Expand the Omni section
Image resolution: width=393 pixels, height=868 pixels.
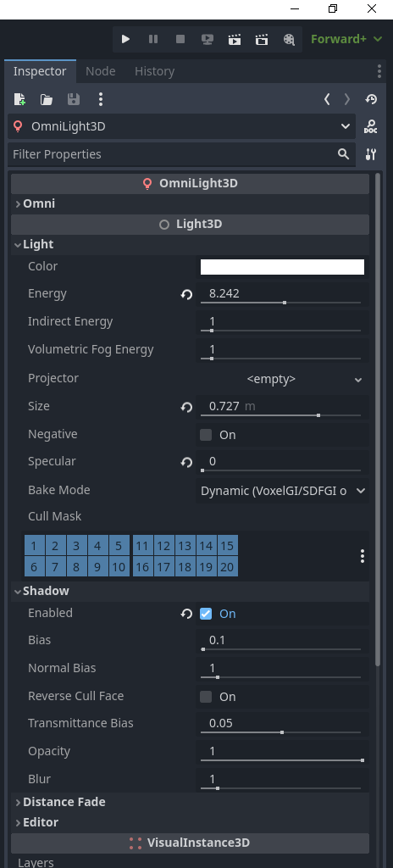point(190,203)
